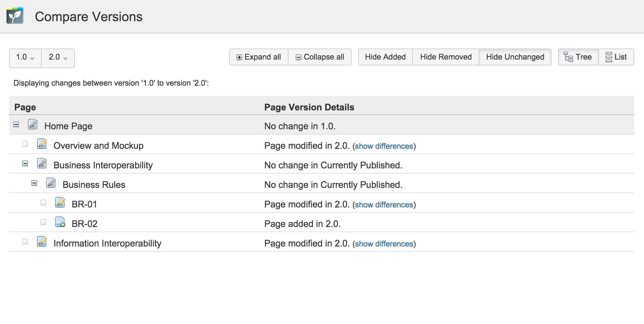Click the Page Version Details column header
The image size is (644, 324).
click(309, 107)
